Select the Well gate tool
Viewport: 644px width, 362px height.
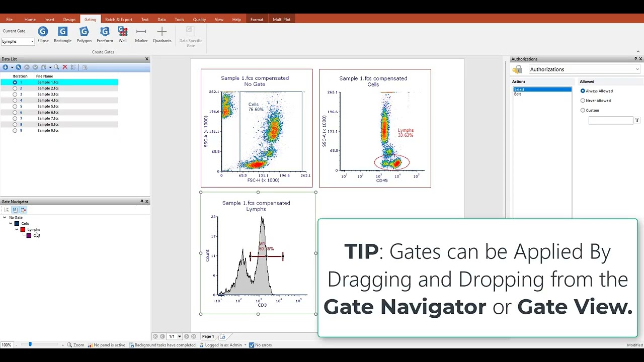[122, 35]
